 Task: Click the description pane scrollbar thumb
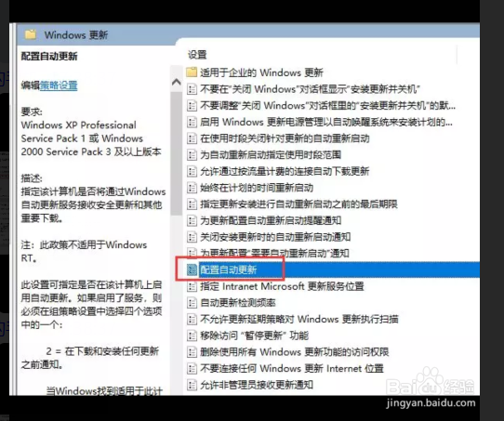pyautogui.click(x=176, y=153)
